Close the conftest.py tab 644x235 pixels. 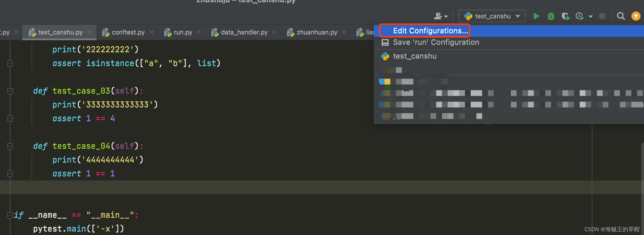click(152, 32)
